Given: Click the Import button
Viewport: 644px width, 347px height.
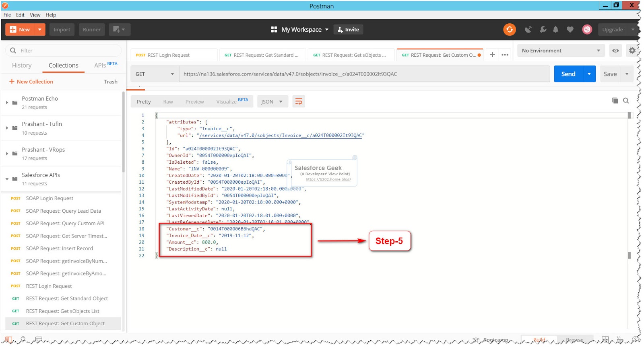Looking at the screenshot, I should tap(62, 29).
